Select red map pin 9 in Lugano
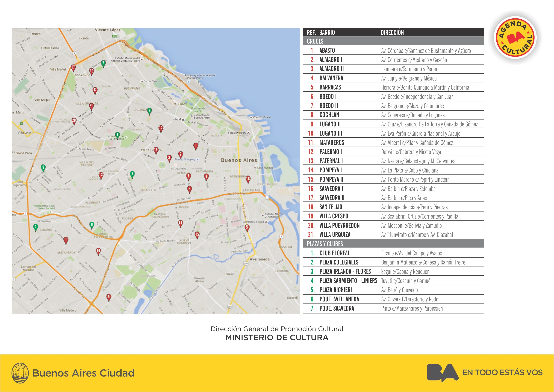 tap(109, 298)
